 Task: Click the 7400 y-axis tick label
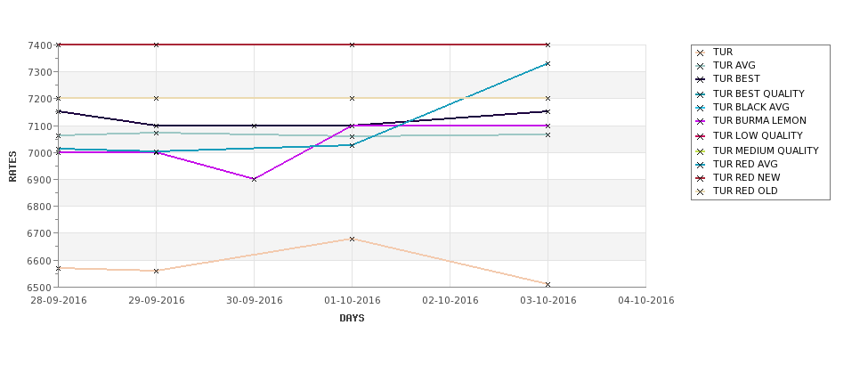(40, 45)
